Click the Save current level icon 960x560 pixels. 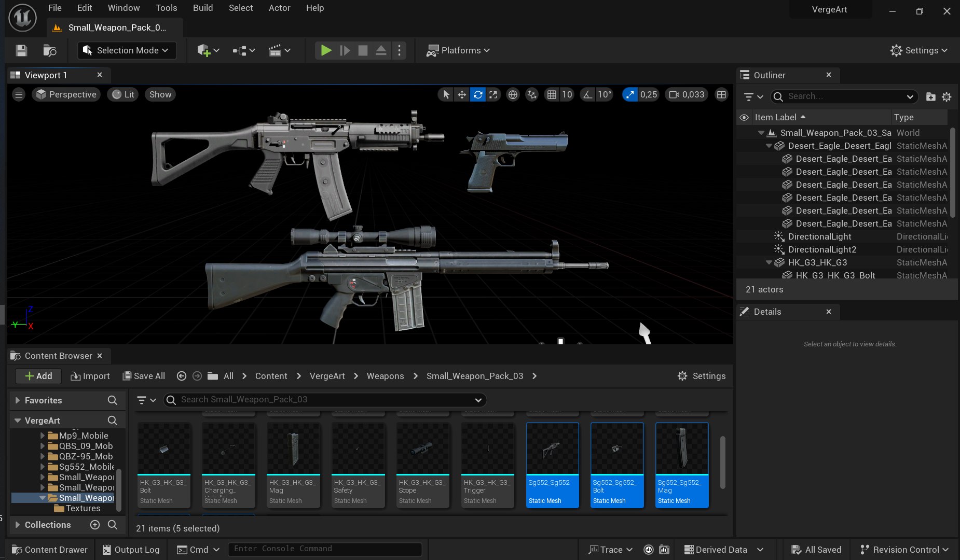[21, 50]
